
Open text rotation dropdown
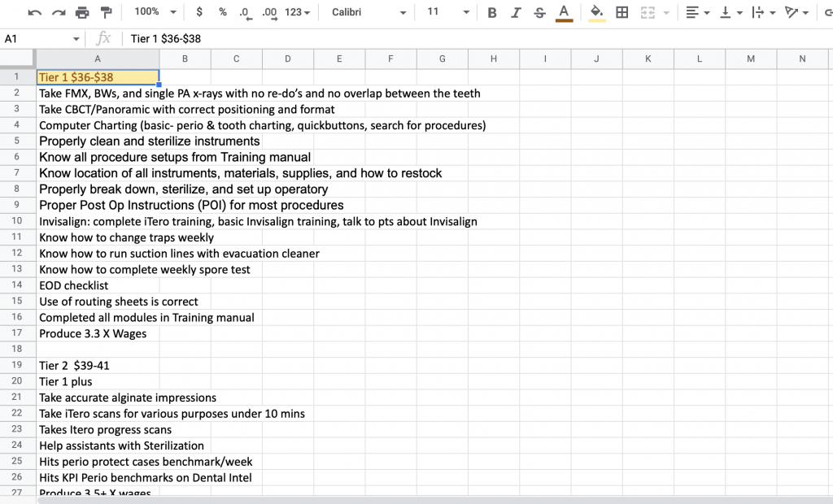tap(796, 12)
